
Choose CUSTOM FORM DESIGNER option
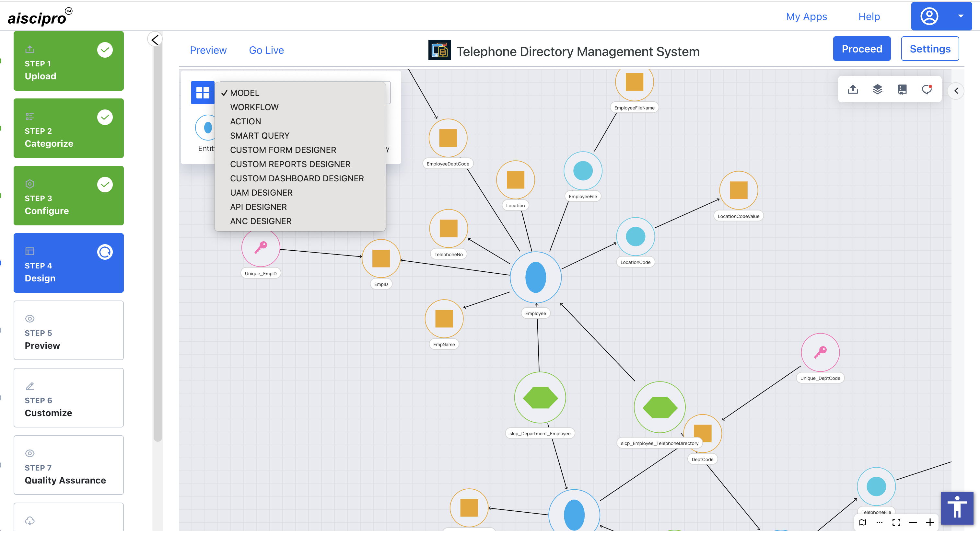coord(300,150)
